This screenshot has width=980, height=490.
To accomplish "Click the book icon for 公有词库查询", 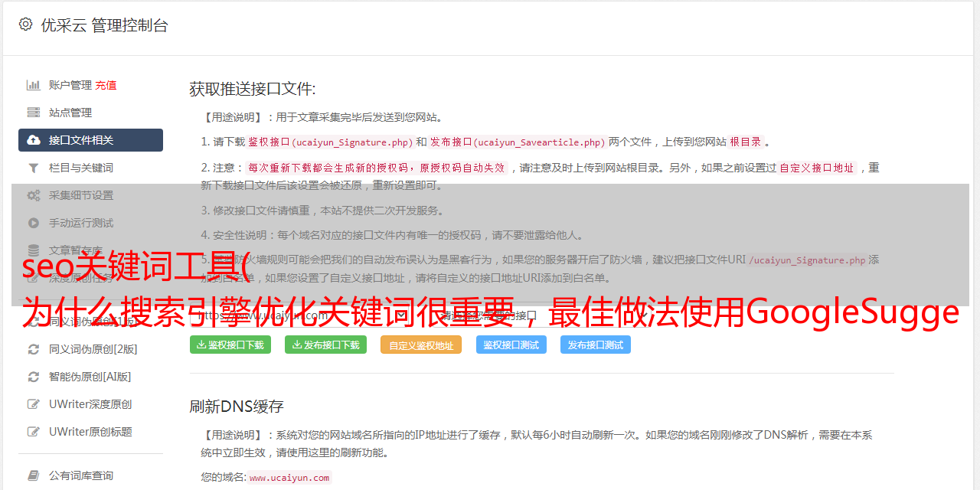I will pyautogui.click(x=34, y=475).
